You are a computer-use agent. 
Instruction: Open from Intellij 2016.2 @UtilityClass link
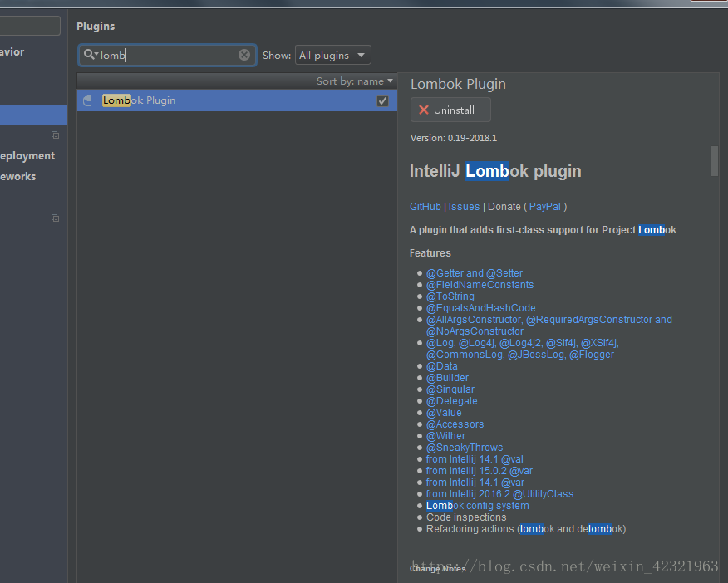[500, 494]
